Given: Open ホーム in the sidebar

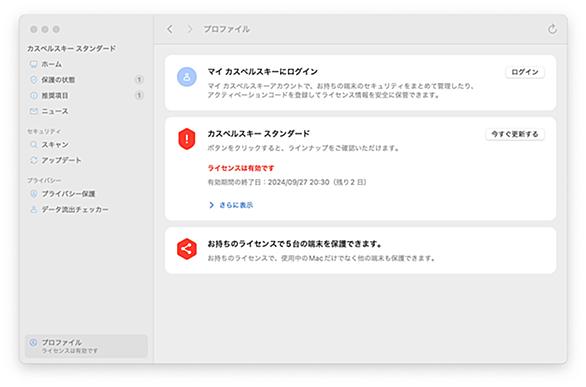Looking at the screenshot, I should (x=86, y=64).
